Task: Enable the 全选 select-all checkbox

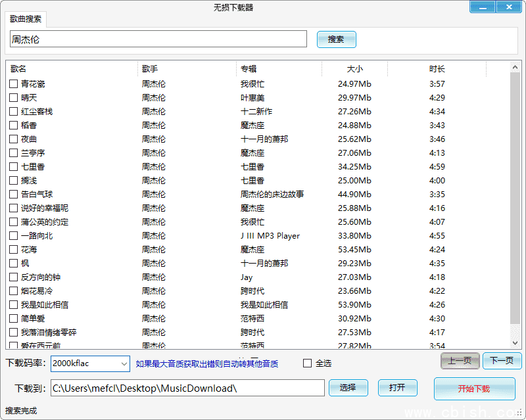Action: pyautogui.click(x=306, y=363)
